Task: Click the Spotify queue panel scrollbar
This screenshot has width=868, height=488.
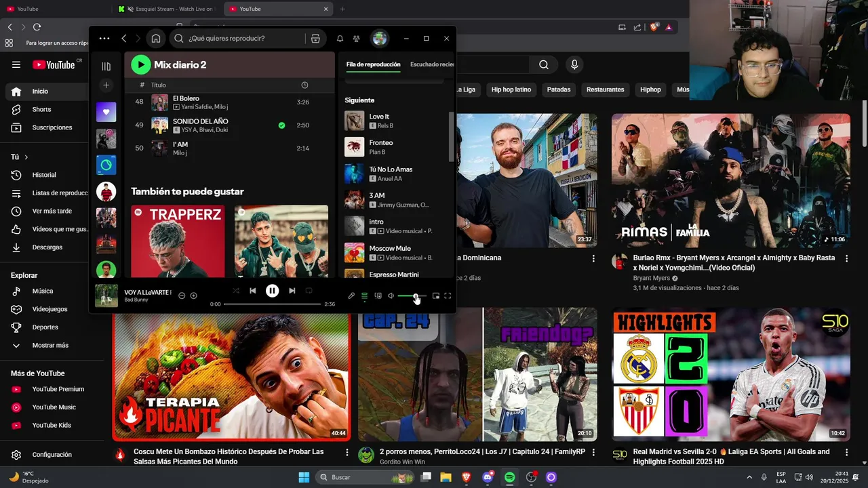Action: tap(451, 138)
